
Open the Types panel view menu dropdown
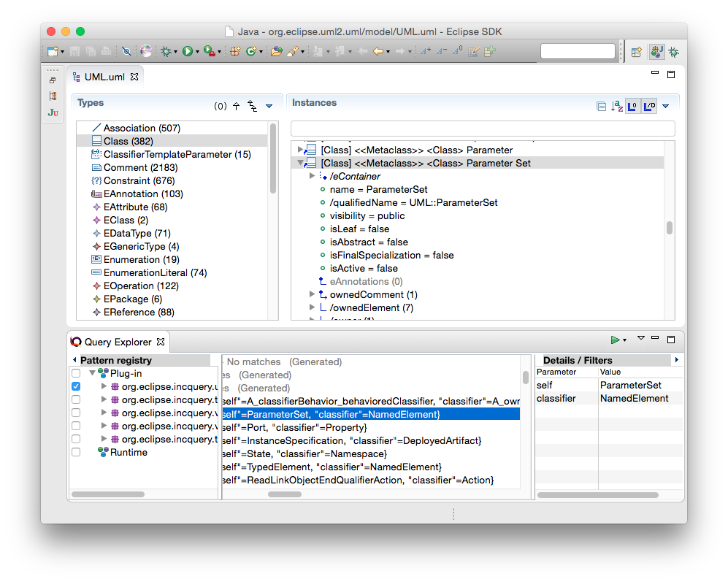pos(269,107)
